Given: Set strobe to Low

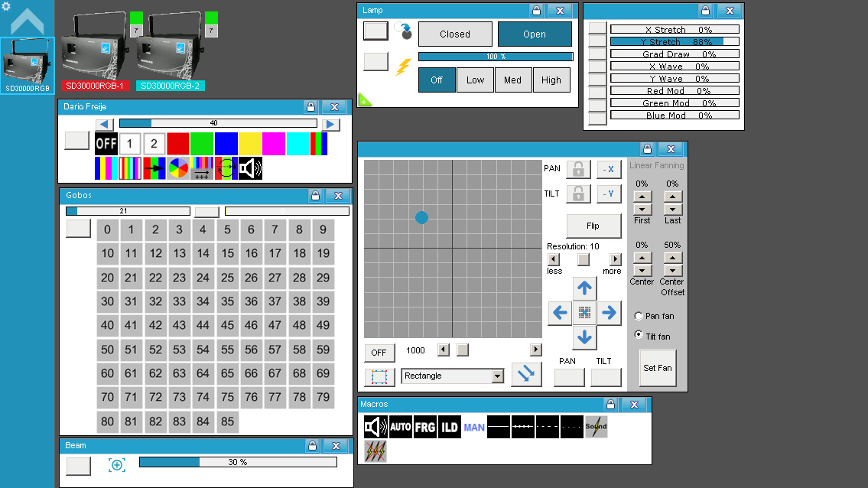Looking at the screenshot, I should point(475,80).
